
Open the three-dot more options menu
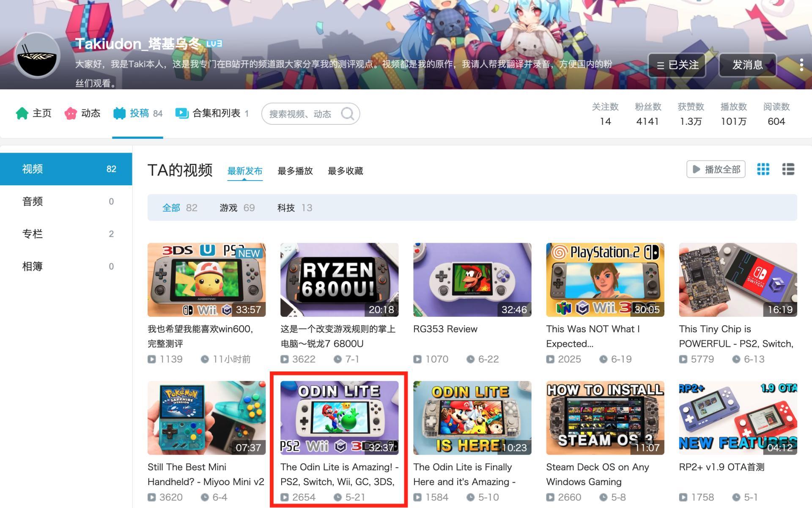click(x=801, y=64)
